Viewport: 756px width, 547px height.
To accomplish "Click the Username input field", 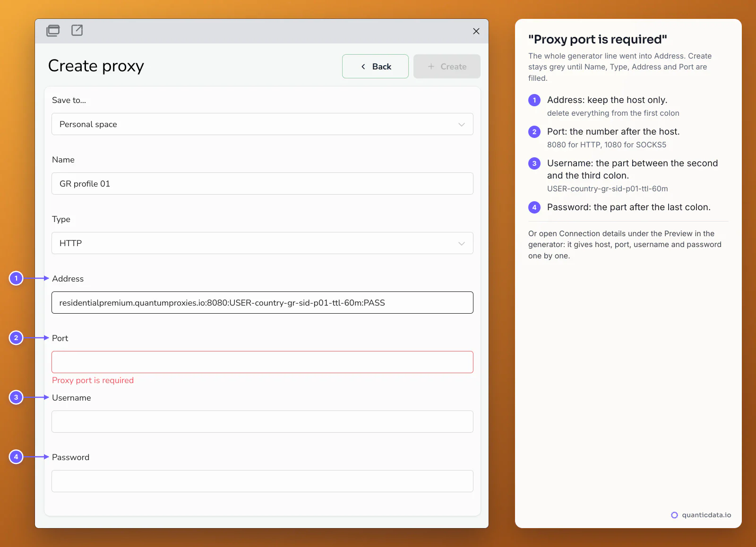I will pyautogui.click(x=262, y=422).
